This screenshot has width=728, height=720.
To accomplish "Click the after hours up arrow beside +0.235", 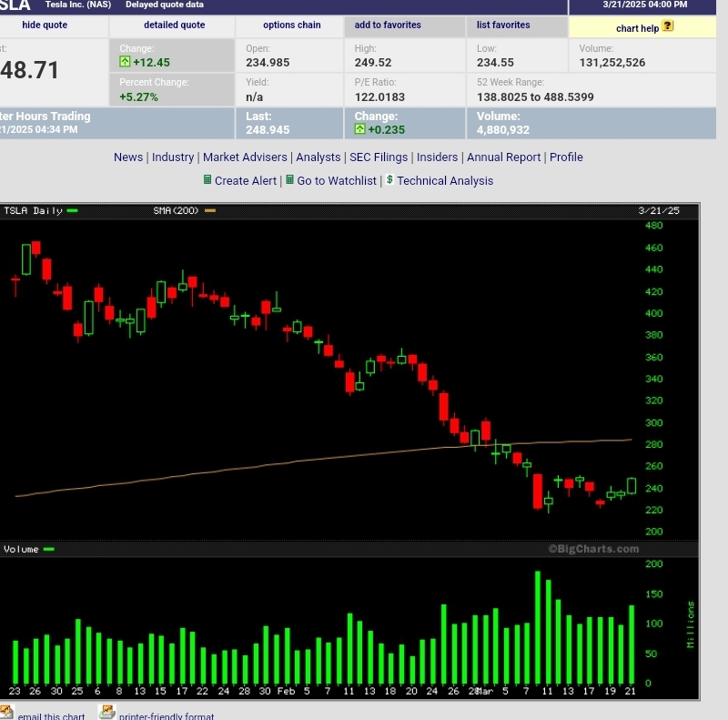I will coord(359,128).
